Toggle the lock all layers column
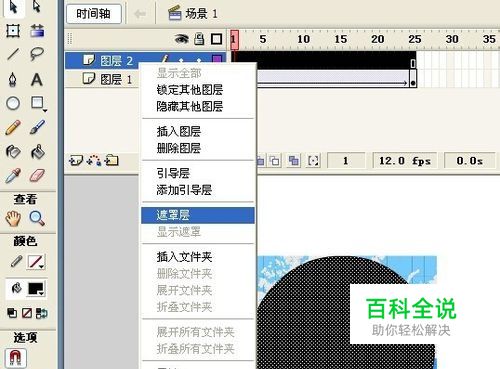 199,39
